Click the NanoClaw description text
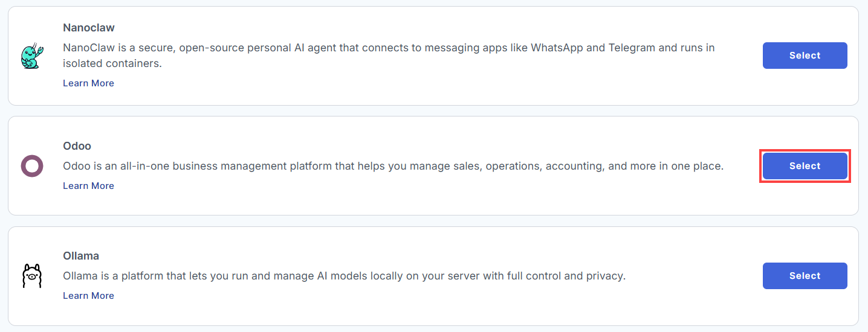 pyautogui.click(x=389, y=55)
